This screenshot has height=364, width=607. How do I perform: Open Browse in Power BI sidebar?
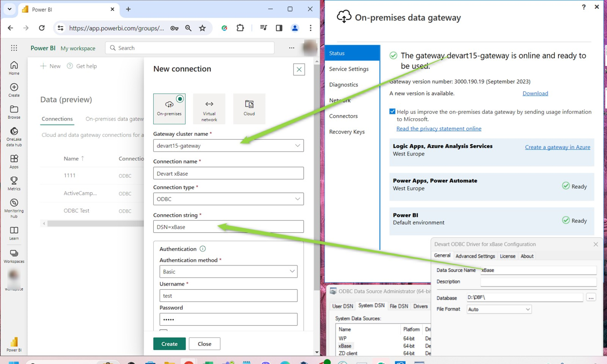tap(14, 112)
